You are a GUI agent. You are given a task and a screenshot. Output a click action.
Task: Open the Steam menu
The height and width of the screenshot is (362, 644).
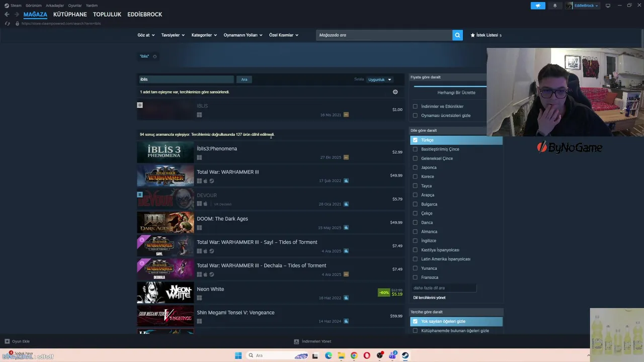[13, 6]
